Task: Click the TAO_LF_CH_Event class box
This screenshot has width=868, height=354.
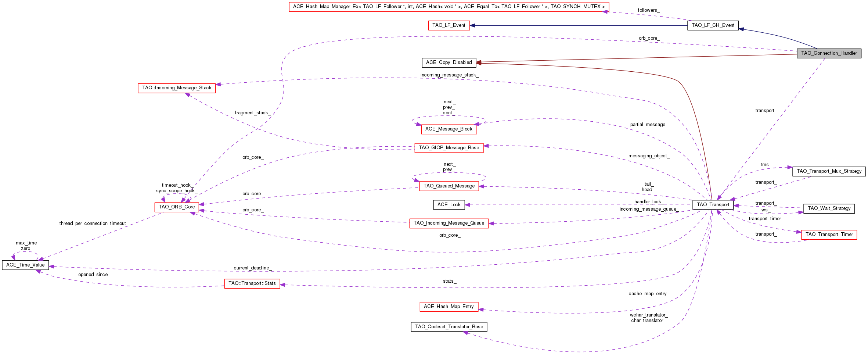Action: click(x=713, y=25)
